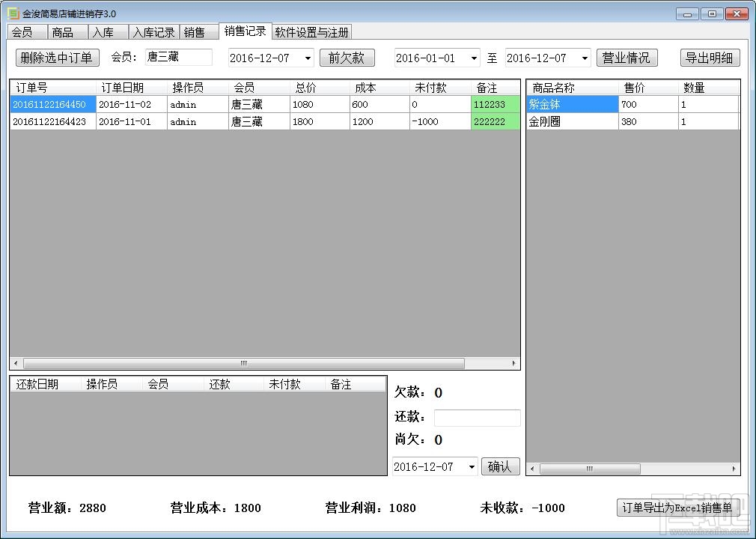Open the 入库记录 tab
The width and height of the screenshot is (756, 539).
click(x=153, y=31)
